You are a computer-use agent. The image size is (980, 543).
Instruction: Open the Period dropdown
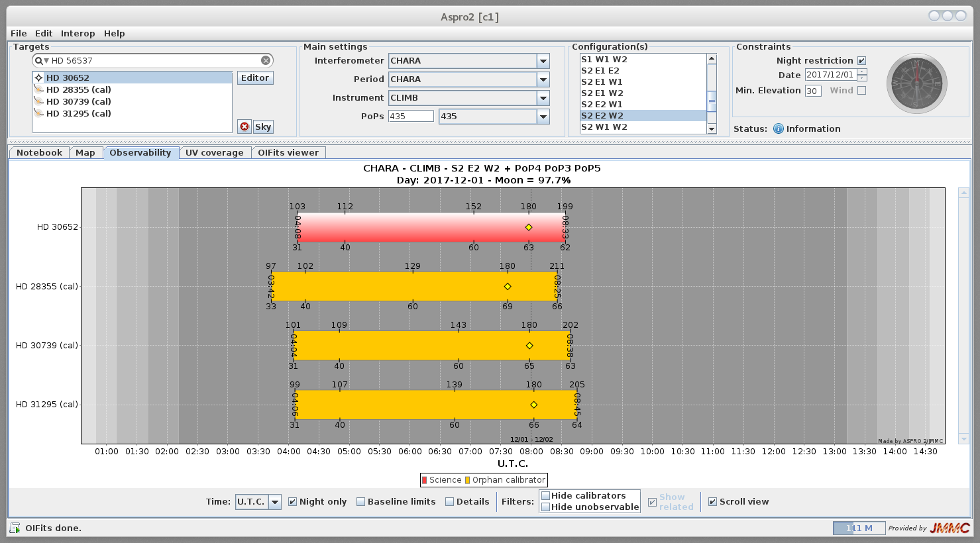pos(543,79)
